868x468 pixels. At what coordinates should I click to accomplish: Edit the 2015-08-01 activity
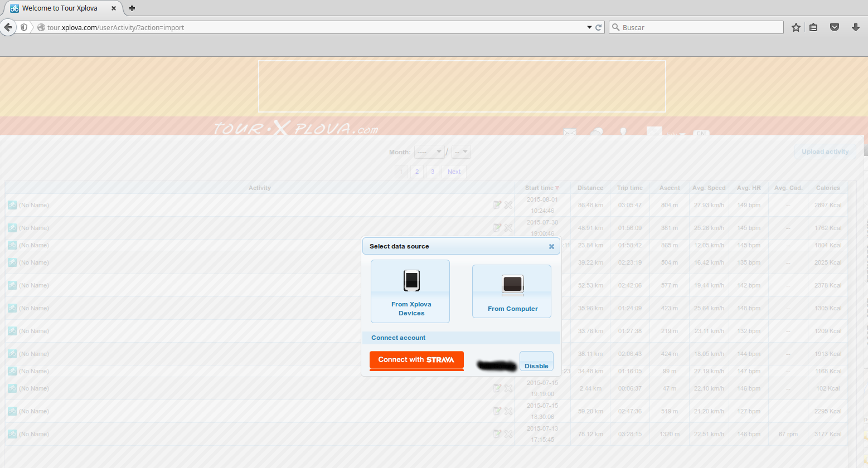click(x=497, y=205)
